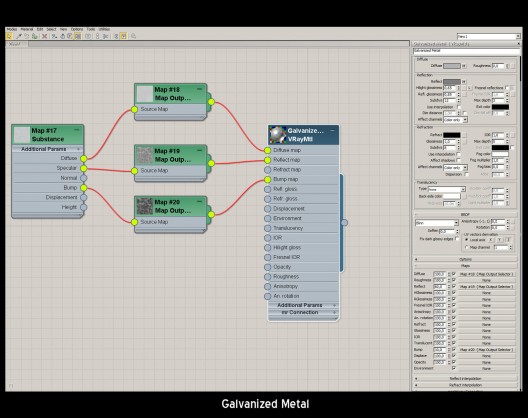Click the Reflect color swatch
Viewport: 528px width, 418px height.
(452, 82)
